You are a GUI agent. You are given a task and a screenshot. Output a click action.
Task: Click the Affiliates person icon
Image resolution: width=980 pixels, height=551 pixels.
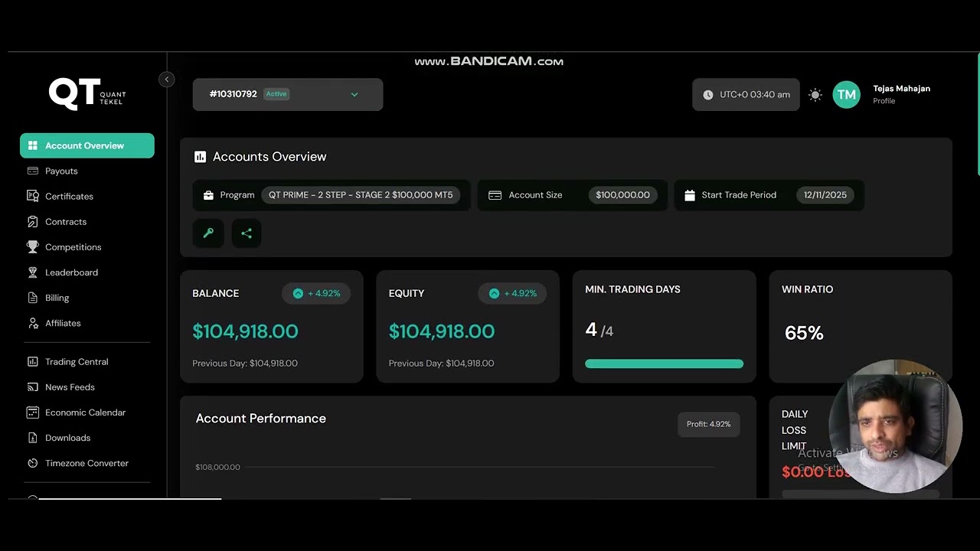pos(33,323)
